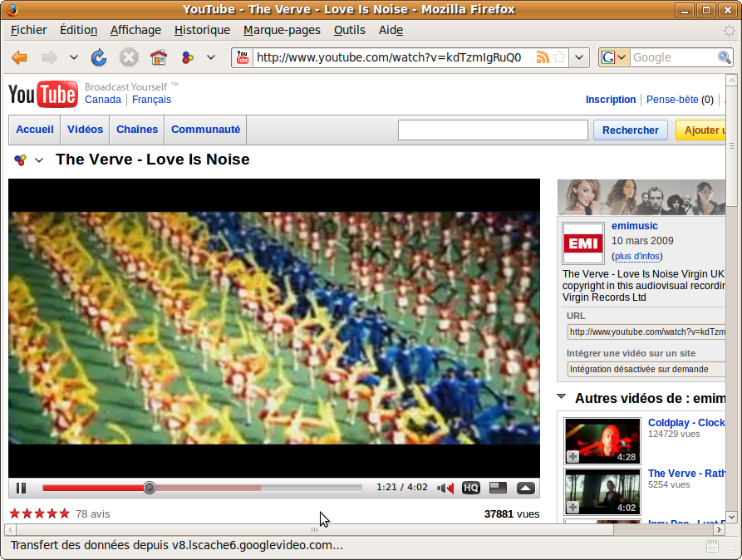The width and height of the screenshot is (742, 560).
Task: Switch to the Communauté tab
Action: pos(206,130)
